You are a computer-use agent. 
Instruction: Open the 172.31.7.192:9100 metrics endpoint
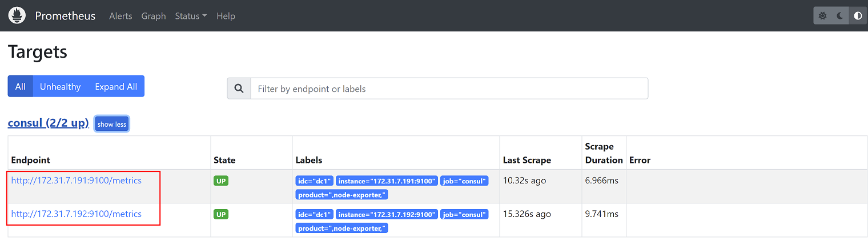pyautogui.click(x=77, y=214)
